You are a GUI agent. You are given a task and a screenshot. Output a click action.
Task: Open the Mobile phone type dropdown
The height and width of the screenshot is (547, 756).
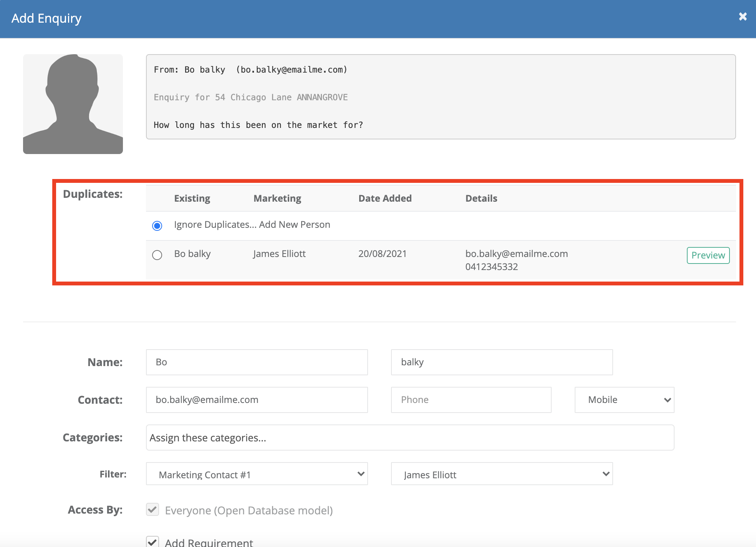coord(625,400)
